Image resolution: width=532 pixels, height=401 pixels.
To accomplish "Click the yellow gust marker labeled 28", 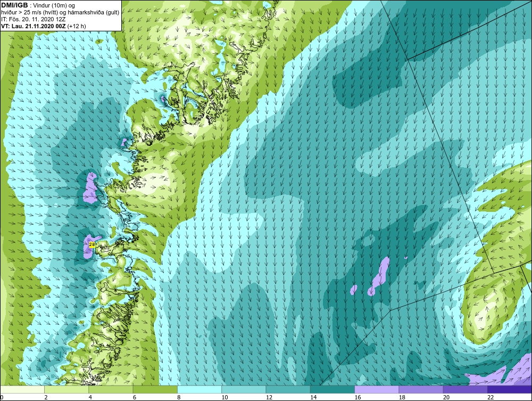I will pyautogui.click(x=92, y=244).
